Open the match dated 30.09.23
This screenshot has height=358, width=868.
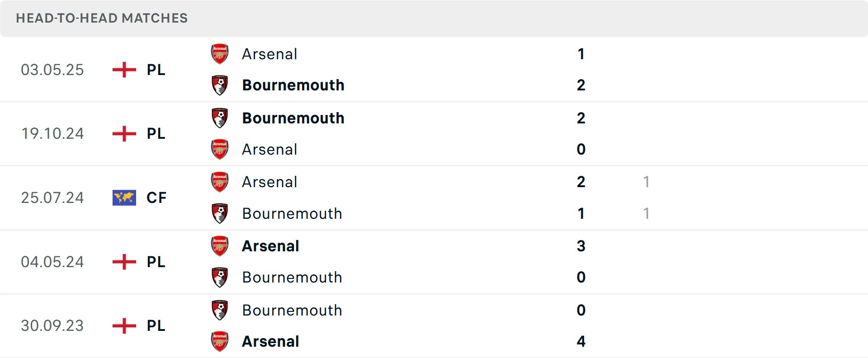[52, 325]
